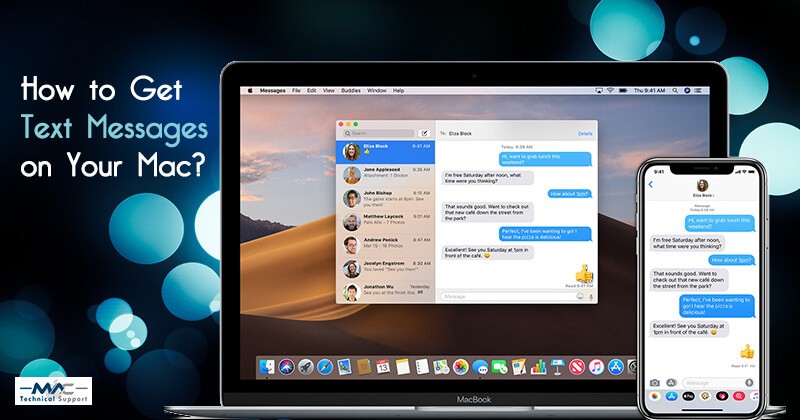The image size is (800, 420).
Task: Open Notification Center icon in menu bar
Action: [698, 90]
